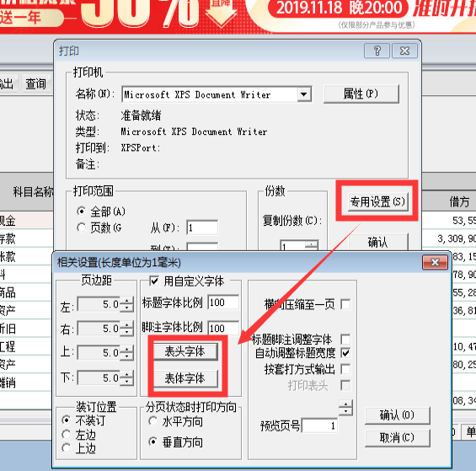Viewport: 476px width, 471px height.
Task: Click the 脚注字体比例 value field
Action: (223, 328)
